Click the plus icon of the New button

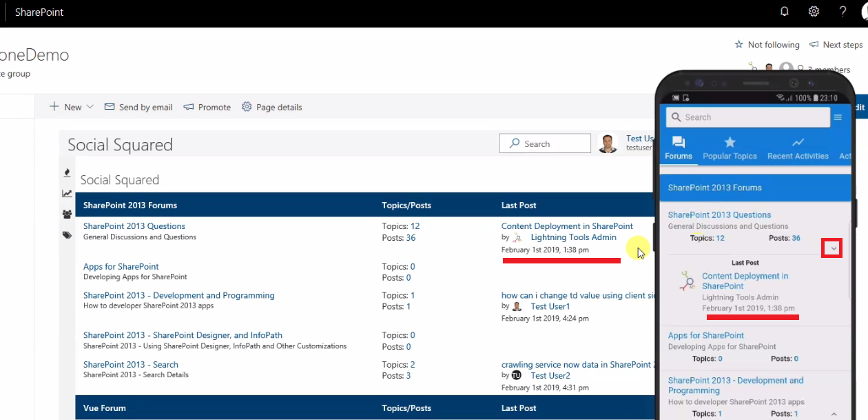coord(54,107)
